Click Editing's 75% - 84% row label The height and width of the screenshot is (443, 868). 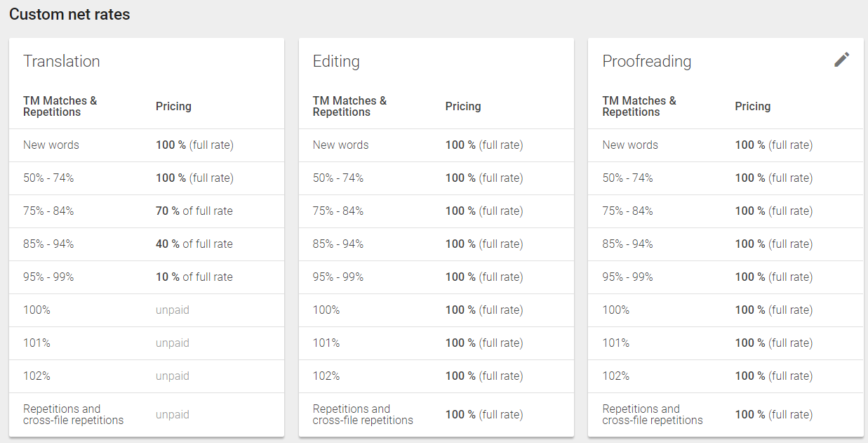coord(338,211)
